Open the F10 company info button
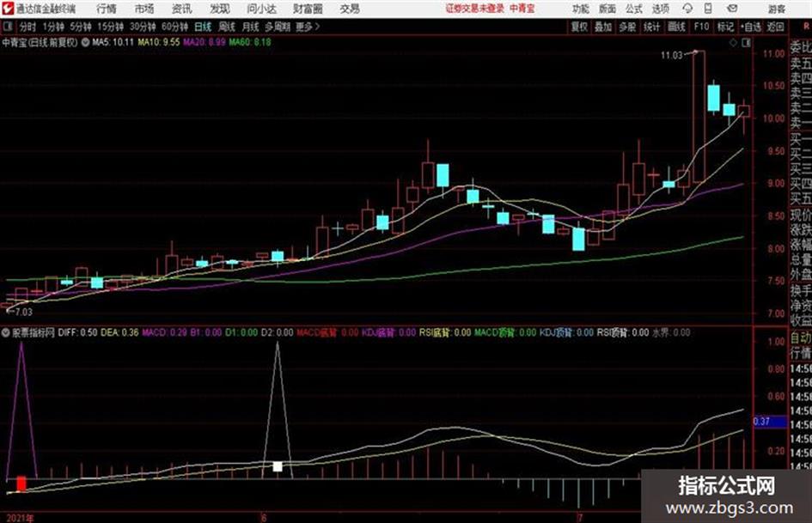Screen dimensions: 812x523 [x=702, y=27]
